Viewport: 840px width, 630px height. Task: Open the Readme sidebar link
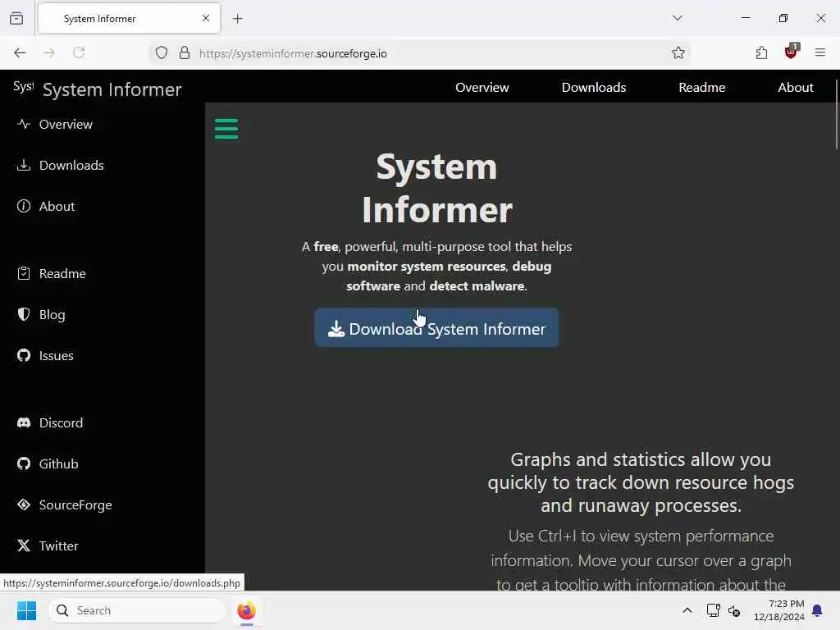62,273
